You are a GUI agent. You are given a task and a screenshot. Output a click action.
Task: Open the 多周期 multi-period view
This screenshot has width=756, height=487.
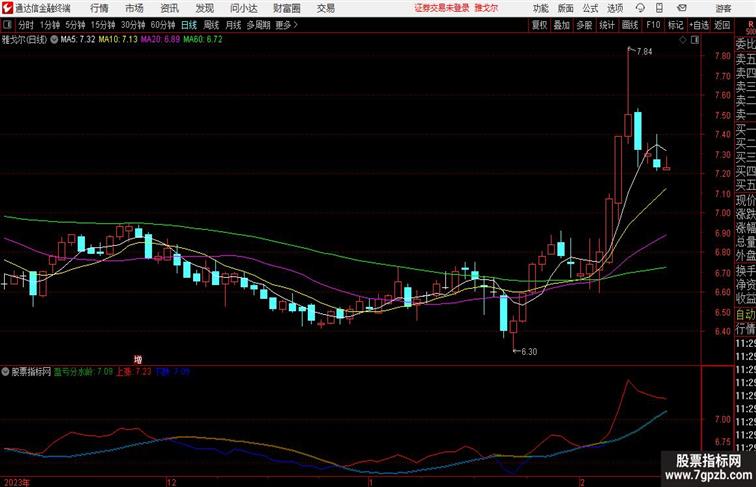pos(258,25)
